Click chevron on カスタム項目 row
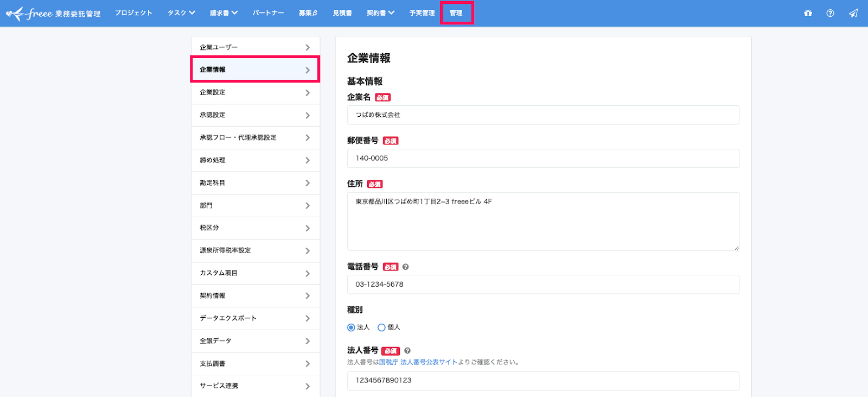This screenshot has width=868, height=397. (x=308, y=274)
